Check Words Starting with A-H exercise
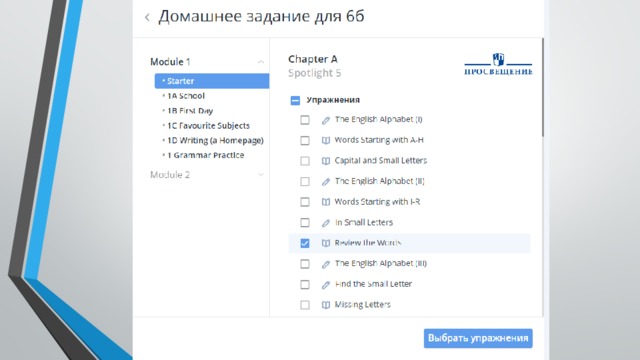The width and height of the screenshot is (640, 360). [304, 140]
